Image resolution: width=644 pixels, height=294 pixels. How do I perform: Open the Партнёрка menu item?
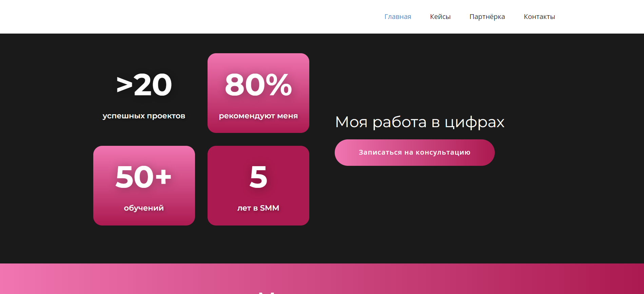point(487,17)
